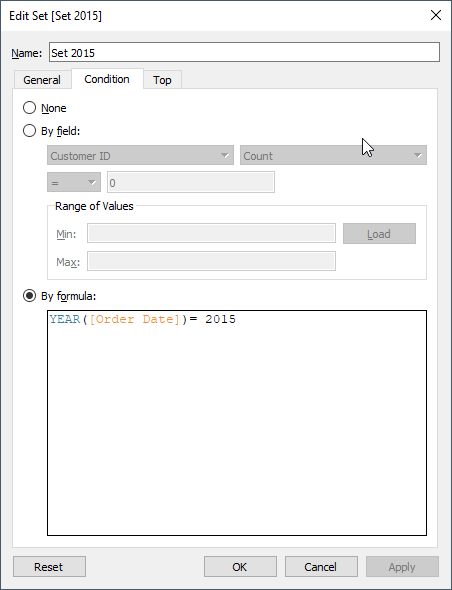Click inside the formula editor text area
The height and width of the screenshot is (590, 452).
(237, 423)
